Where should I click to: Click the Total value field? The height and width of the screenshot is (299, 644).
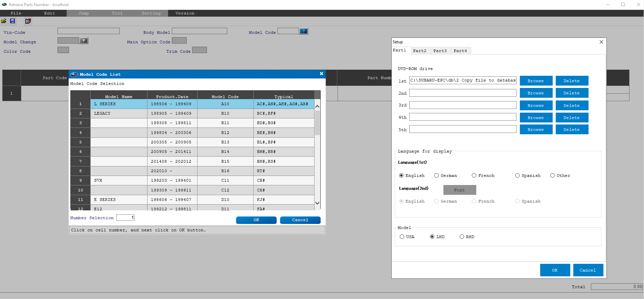[617, 287]
